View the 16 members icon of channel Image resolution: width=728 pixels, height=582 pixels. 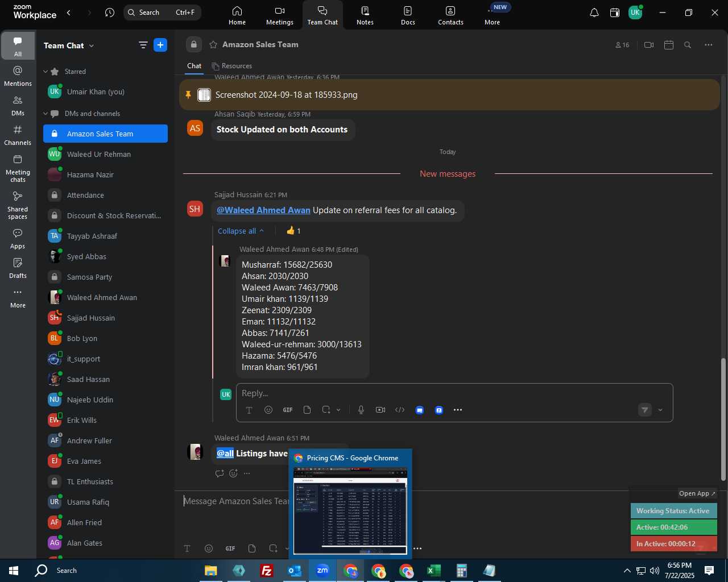click(622, 45)
